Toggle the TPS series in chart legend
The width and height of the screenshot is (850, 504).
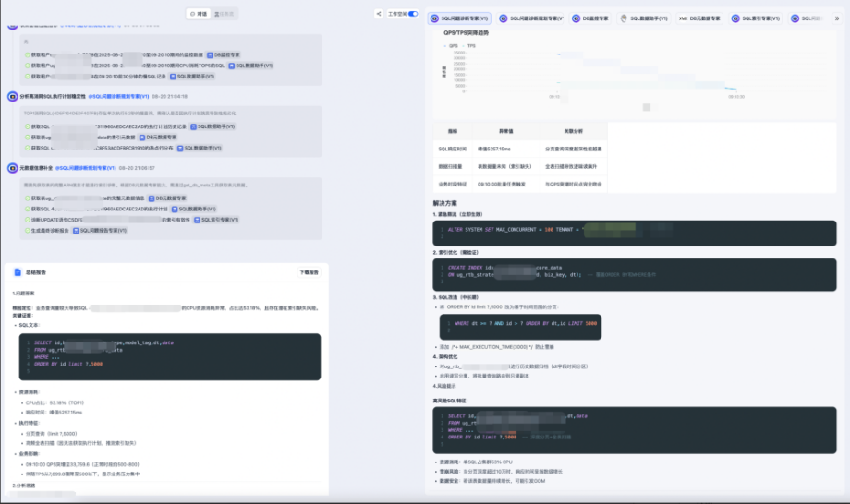tap(469, 44)
